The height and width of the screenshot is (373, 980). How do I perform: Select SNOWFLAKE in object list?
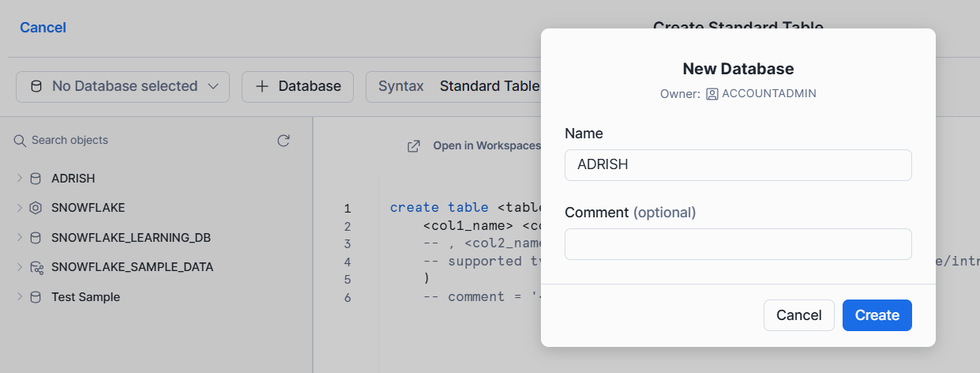(88, 208)
